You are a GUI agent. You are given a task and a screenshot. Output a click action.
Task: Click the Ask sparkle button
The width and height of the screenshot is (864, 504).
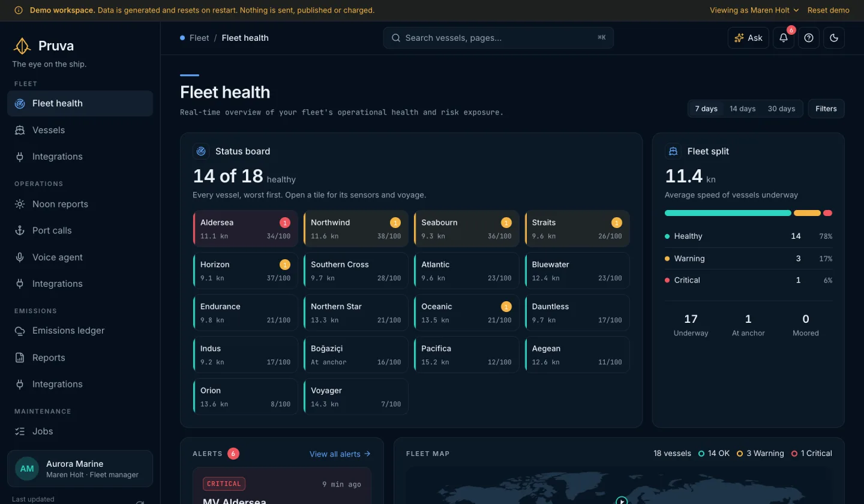748,38
